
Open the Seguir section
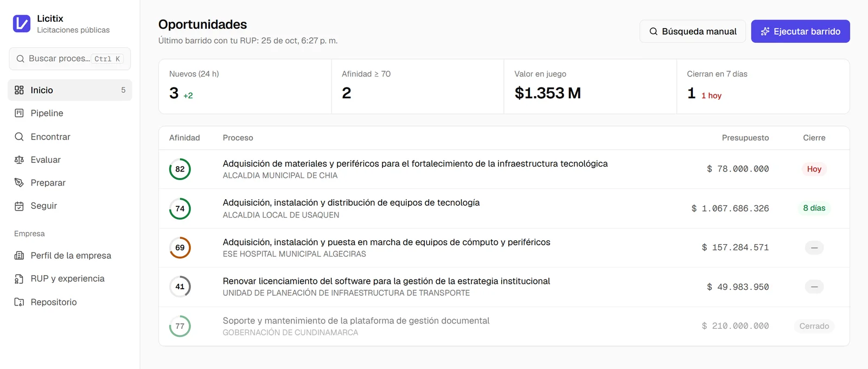tap(70, 206)
